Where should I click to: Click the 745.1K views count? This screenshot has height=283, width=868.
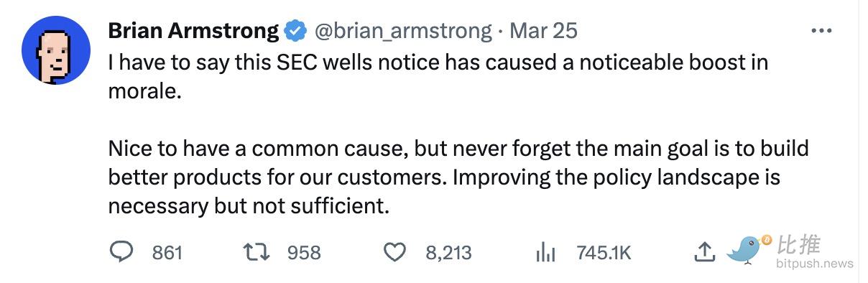point(604,252)
